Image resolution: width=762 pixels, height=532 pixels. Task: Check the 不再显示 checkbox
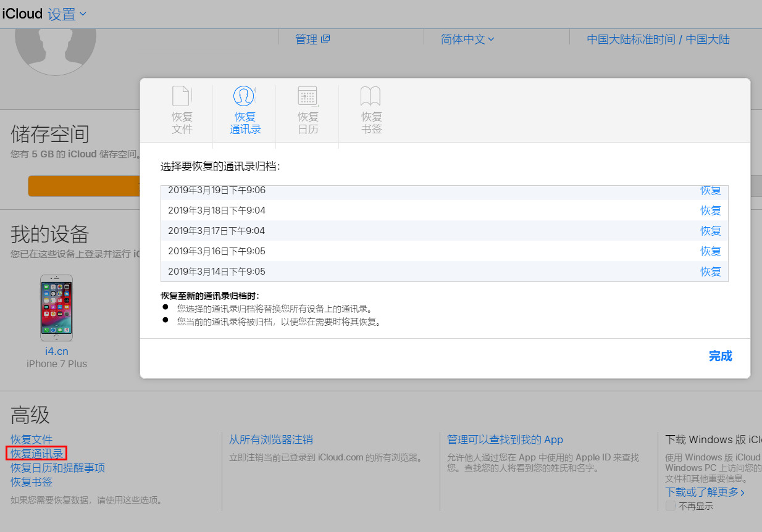[x=671, y=505]
